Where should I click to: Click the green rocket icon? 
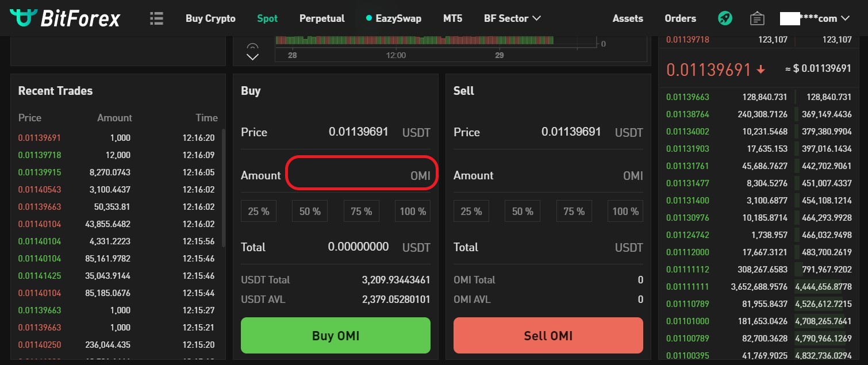pos(725,18)
